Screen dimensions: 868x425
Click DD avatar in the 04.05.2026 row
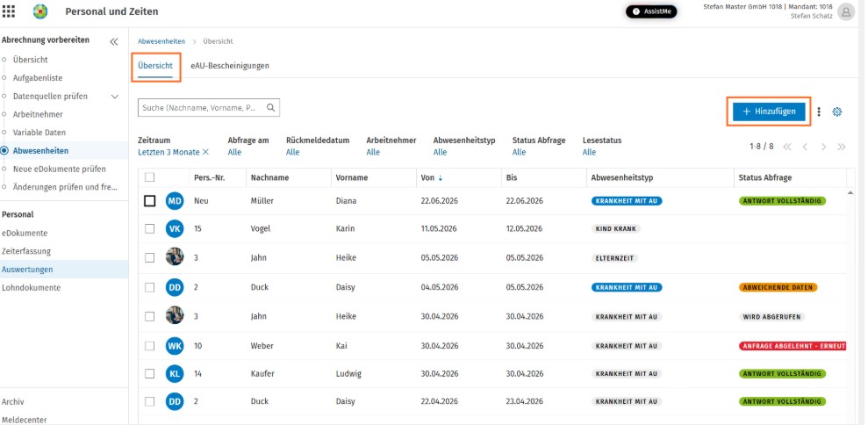tap(175, 287)
